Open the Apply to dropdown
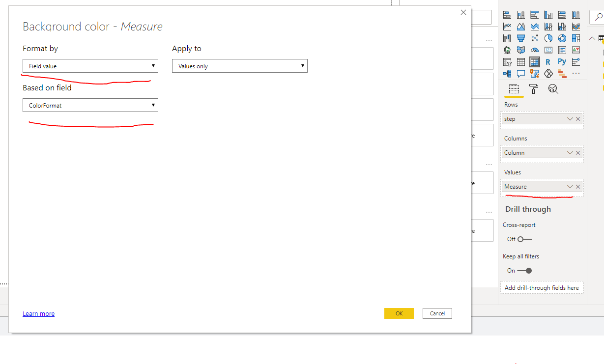Viewport: 604px width, 364px height. [x=240, y=66]
